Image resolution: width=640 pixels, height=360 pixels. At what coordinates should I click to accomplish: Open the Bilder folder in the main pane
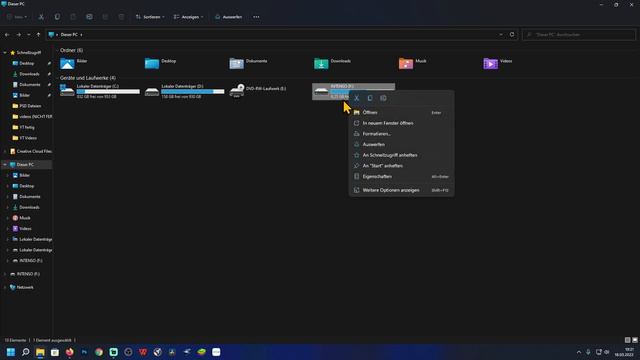(x=74, y=63)
